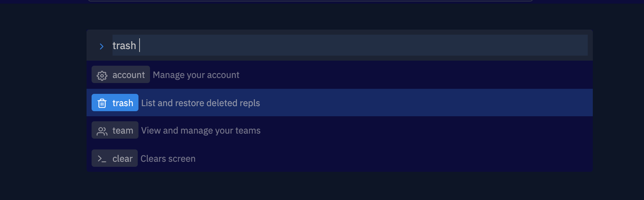Click the trash can icon
644x200 pixels.
tap(102, 103)
